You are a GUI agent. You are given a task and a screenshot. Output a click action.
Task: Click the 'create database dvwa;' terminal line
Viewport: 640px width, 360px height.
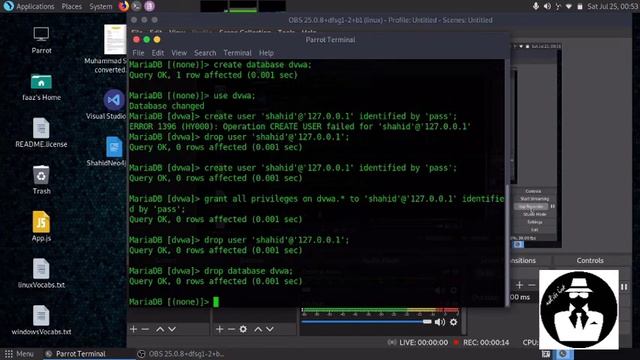point(220,65)
